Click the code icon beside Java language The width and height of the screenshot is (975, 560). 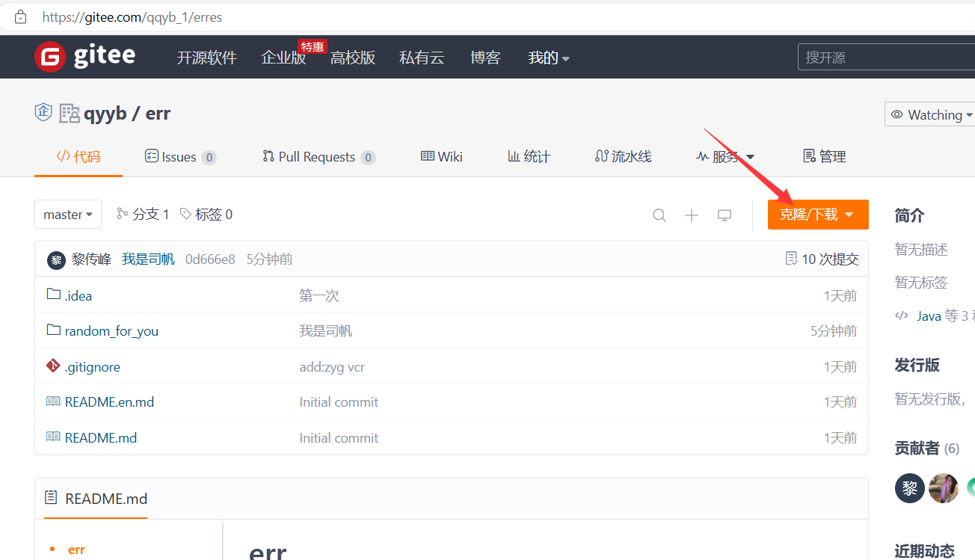pos(902,316)
